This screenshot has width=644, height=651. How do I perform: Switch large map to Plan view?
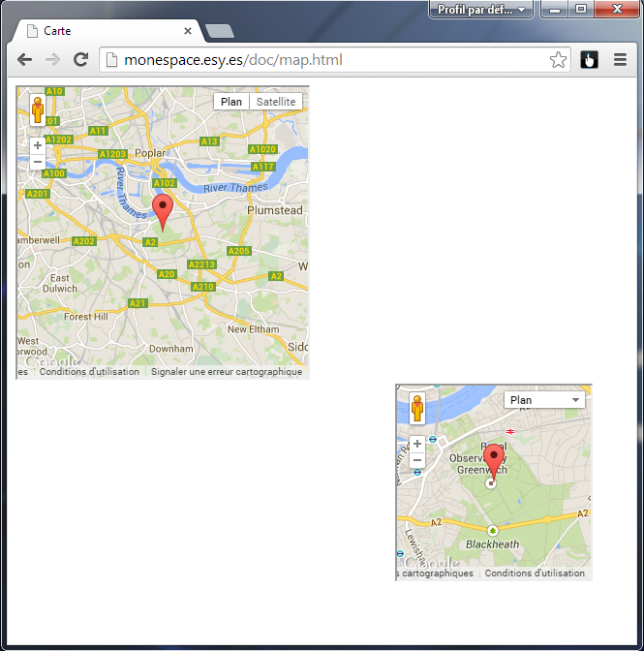point(231,102)
